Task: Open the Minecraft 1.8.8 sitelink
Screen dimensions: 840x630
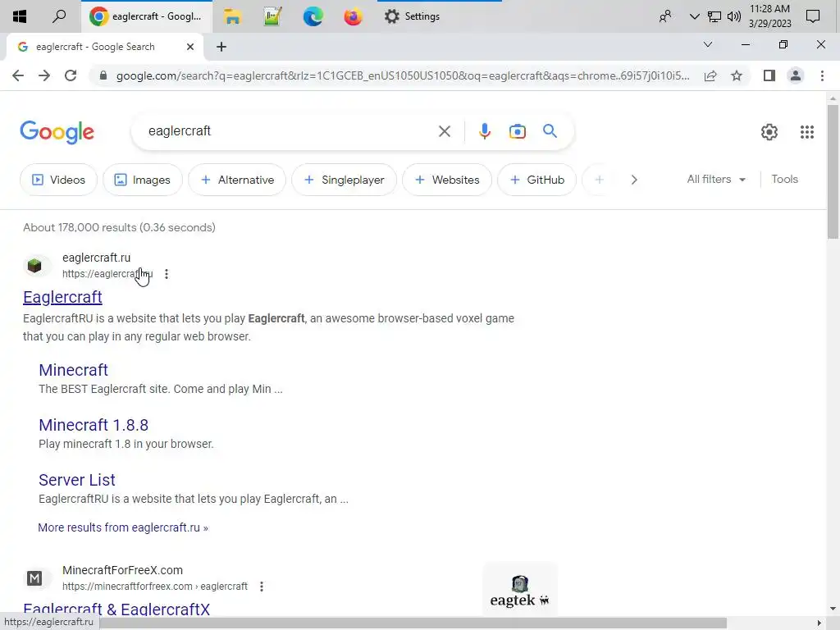Action: (x=94, y=425)
